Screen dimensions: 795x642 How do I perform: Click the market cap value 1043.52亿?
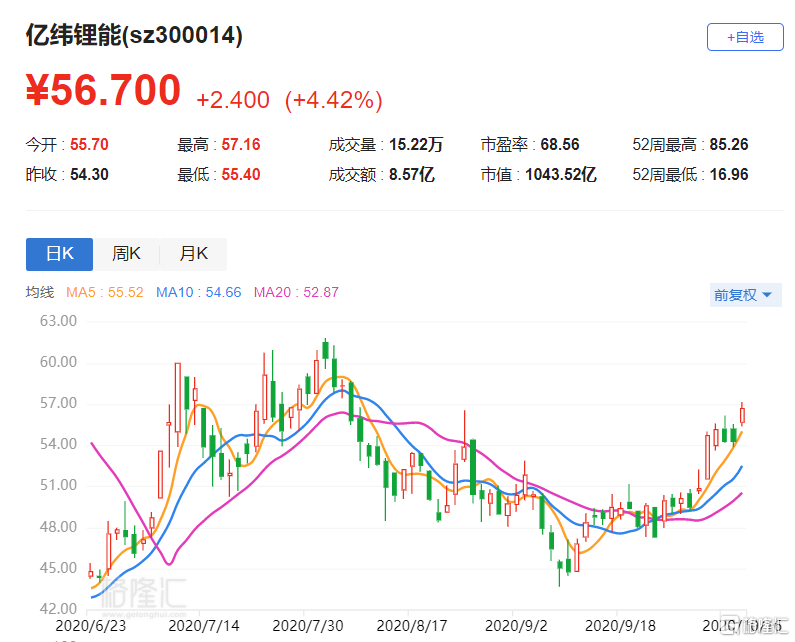click(x=561, y=174)
